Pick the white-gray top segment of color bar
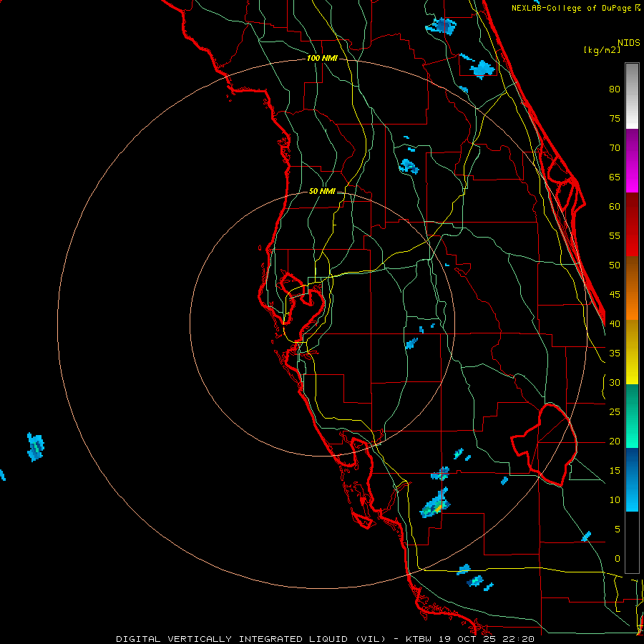The image size is (644, 644). pos(632,96)
